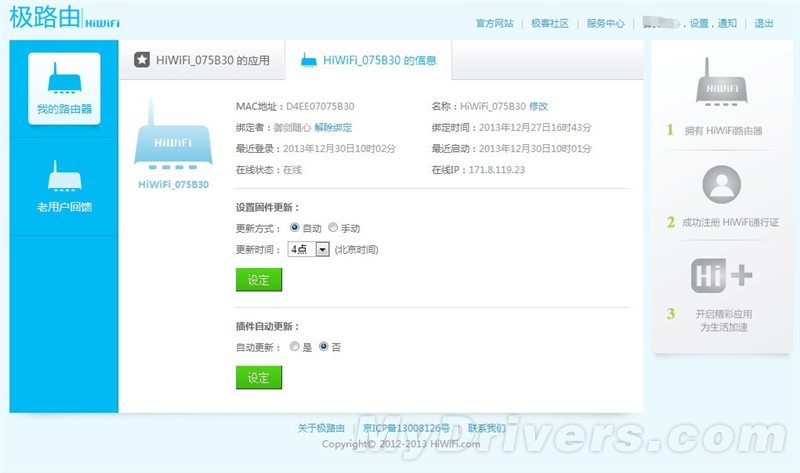Click MAC address D4EE07075B30 text
The width and height of the screenshot is (800, 473).
(320, 106)
